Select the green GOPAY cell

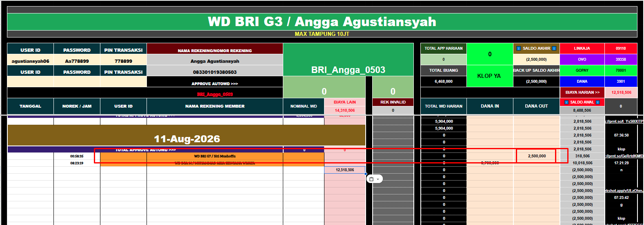click(x=582, y=71)
